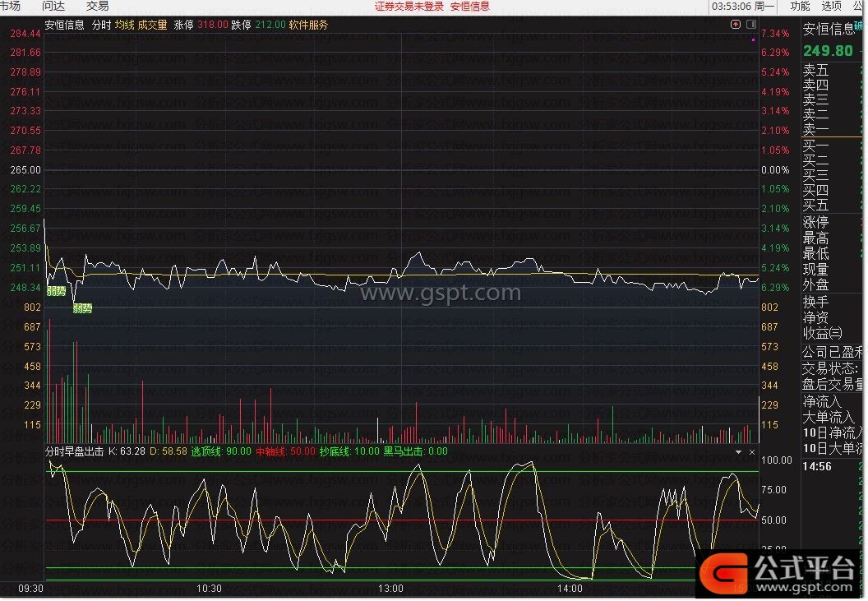The width and height of the screenshot is (868, 601).
Task: Click the 14:00 time axis label
Action: [570, 589]
